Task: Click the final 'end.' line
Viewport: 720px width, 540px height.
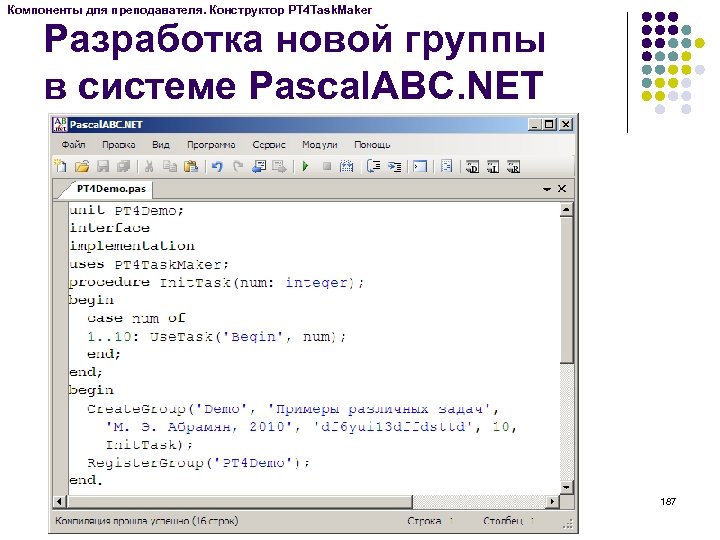Action: pyautogui.click(x=86, y=480)
